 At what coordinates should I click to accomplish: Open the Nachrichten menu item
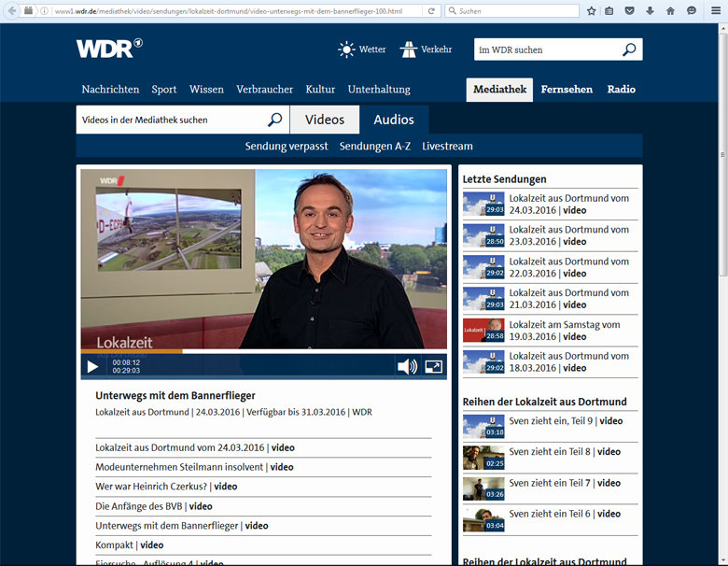[110, 90]
